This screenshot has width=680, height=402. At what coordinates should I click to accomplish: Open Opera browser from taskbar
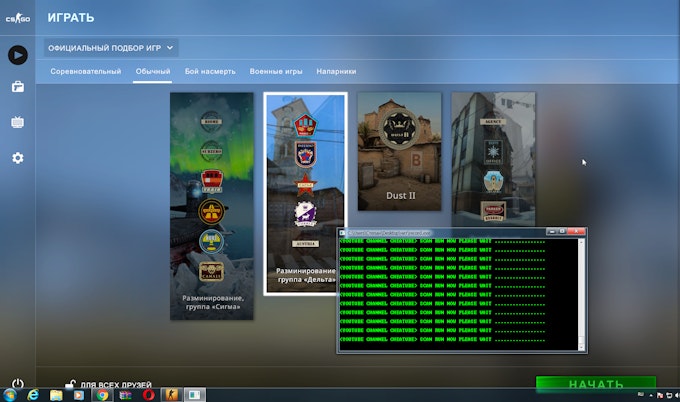[x=148, y=395]
